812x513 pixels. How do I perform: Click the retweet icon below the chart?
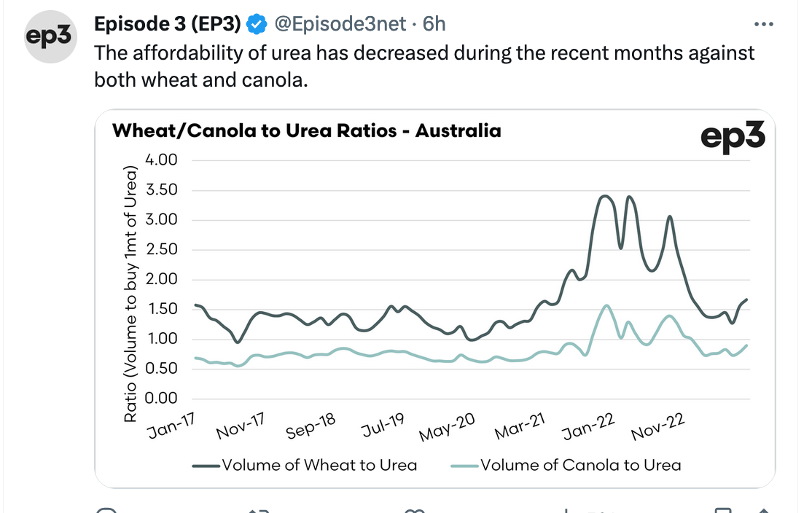click(x=259, y=510)
